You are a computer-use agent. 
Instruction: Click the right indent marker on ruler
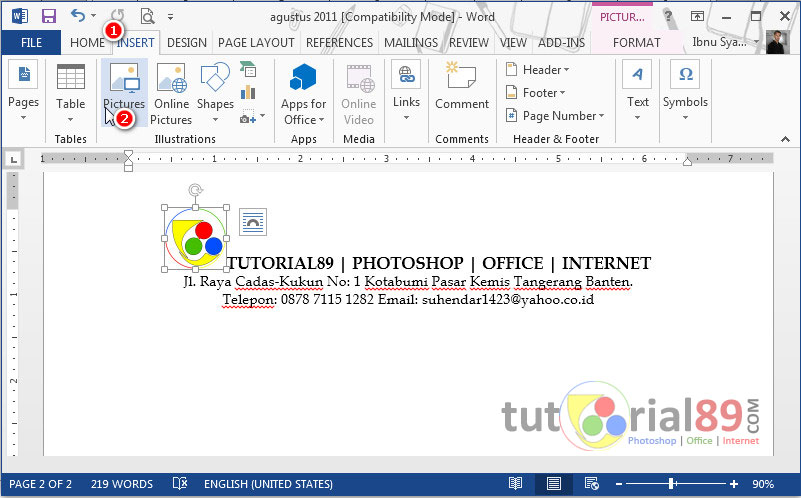688,161
